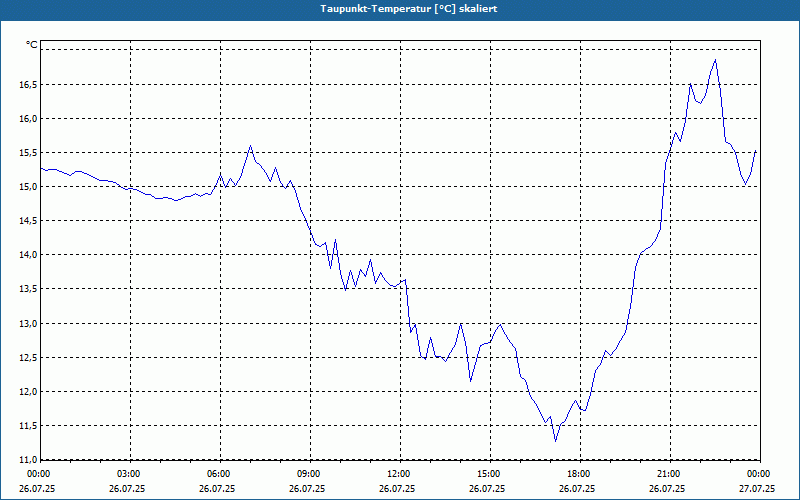Click the 06:00 time label
This screenshot has height=500, width=800.
[x=220, y=474]
